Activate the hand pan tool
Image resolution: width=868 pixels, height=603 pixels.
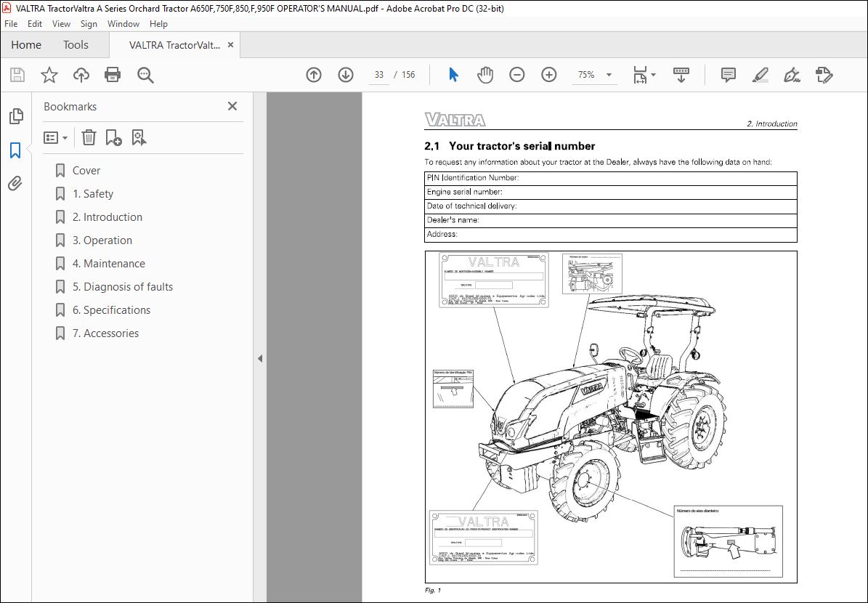(x=485, y=75)
